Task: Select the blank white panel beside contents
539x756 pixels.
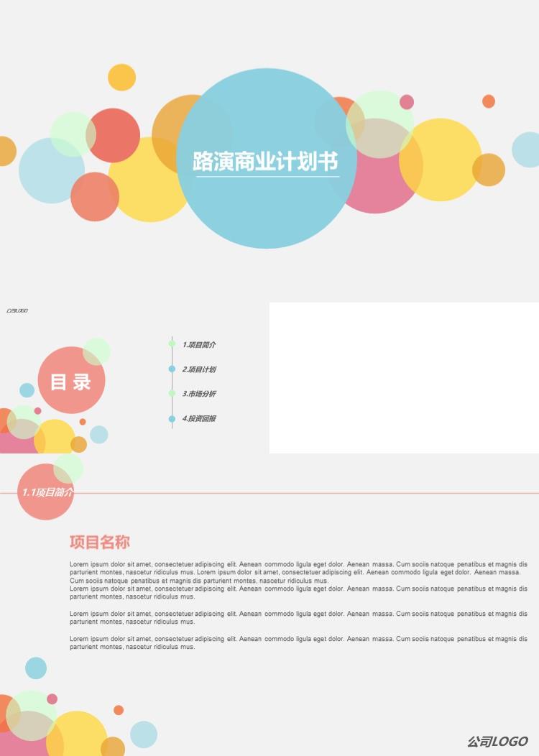Action: 404,378
